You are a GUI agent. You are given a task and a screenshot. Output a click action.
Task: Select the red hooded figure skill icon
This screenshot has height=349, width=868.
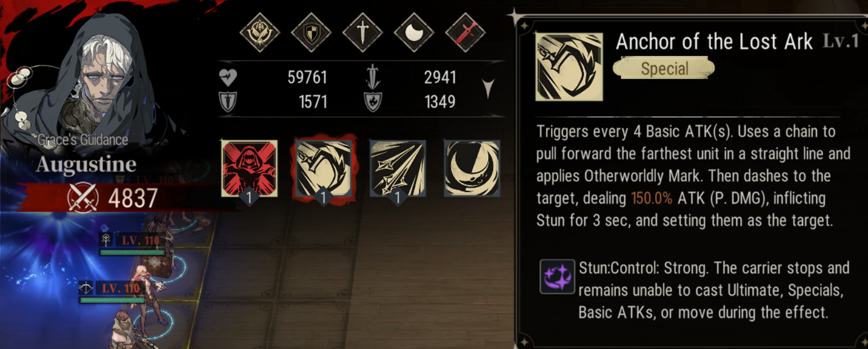250,169
